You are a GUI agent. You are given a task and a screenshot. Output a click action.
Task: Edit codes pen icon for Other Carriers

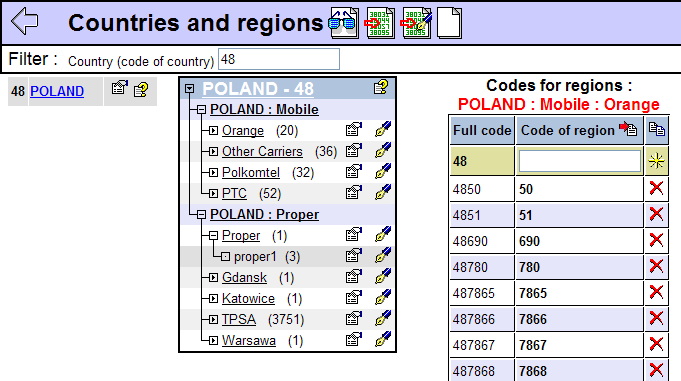pyautogui.click(x=383, y=150)
